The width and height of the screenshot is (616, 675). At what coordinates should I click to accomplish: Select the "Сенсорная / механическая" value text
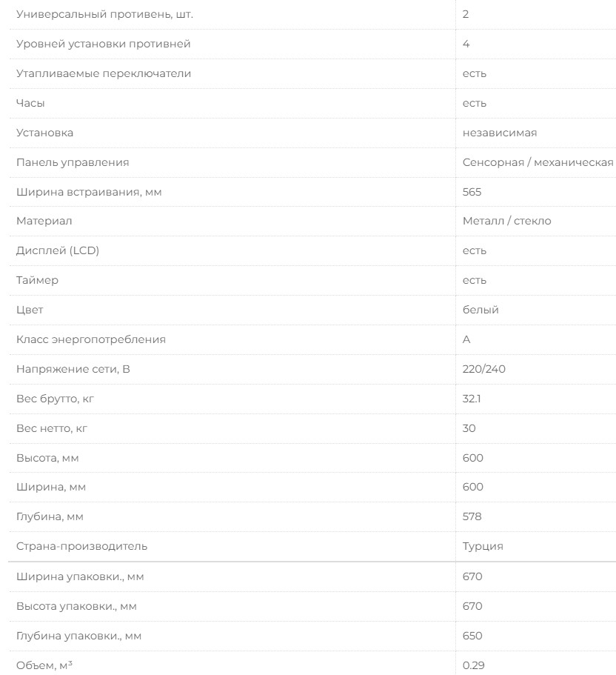pyautogui.click(x=538, y=162)
